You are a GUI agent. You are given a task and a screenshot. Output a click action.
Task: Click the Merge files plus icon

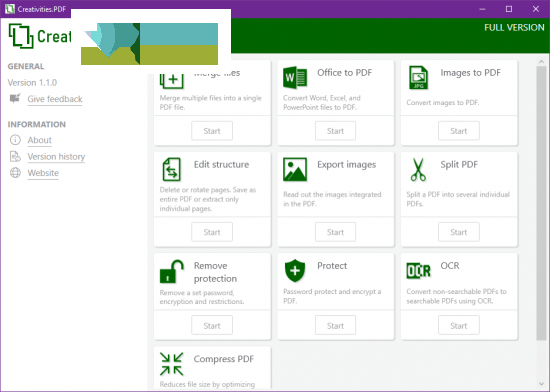pos(172,81)
